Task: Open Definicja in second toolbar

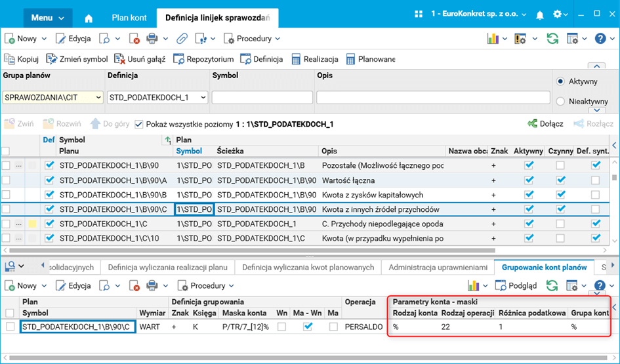Action: [x=262, y=59]
